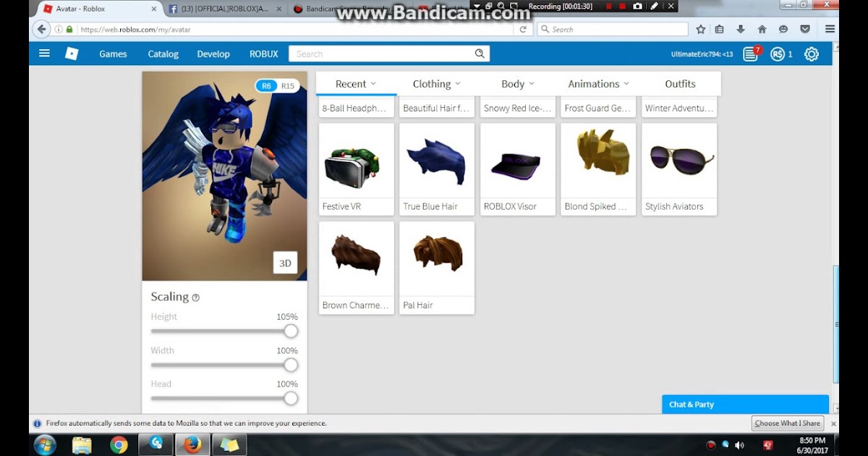The height and width of the screenshot is (456, 868).
Task: Open the Pocket icon in Firefox toolbar
Action: coord(805,30)
